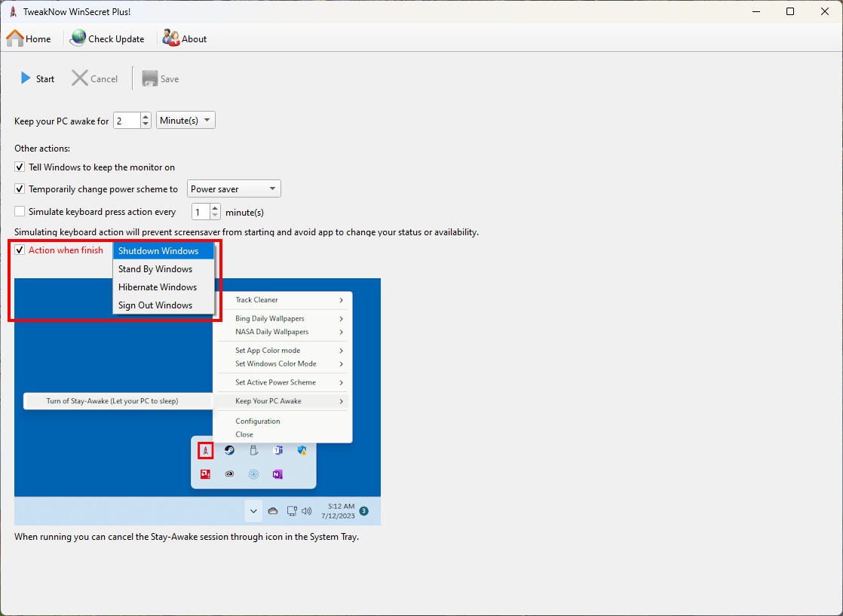The height and width of the screenshot is (616, 843).
Task: Click the Cancel button
Action: pos(94,78)
